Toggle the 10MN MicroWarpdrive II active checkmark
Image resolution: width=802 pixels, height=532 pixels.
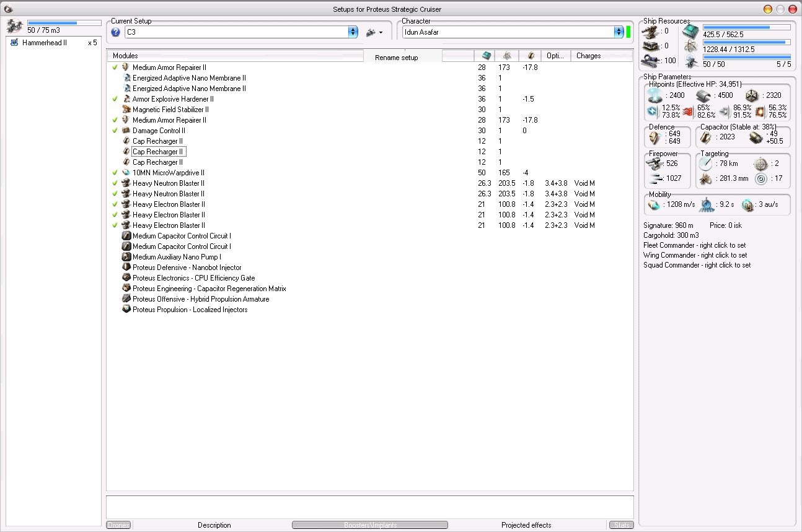coord(115,173)
